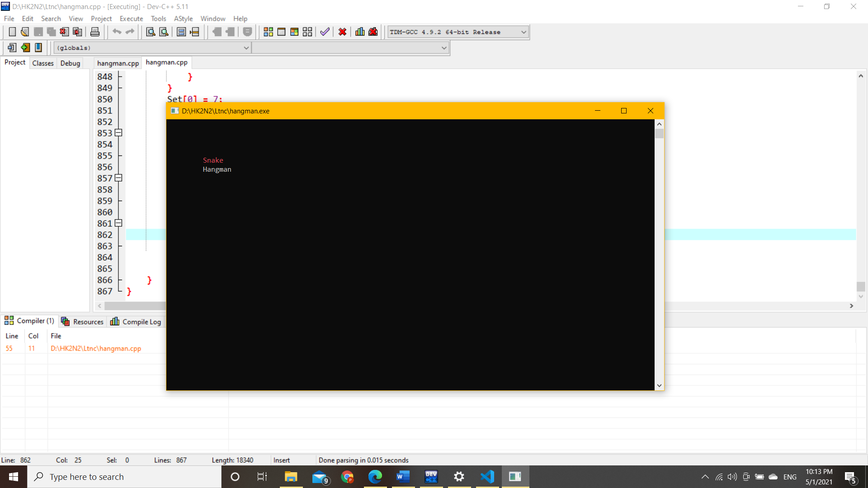Screen dimensions: 868x488
Task: Click the Compile icon with four colored squares
Action: point(268,32)
